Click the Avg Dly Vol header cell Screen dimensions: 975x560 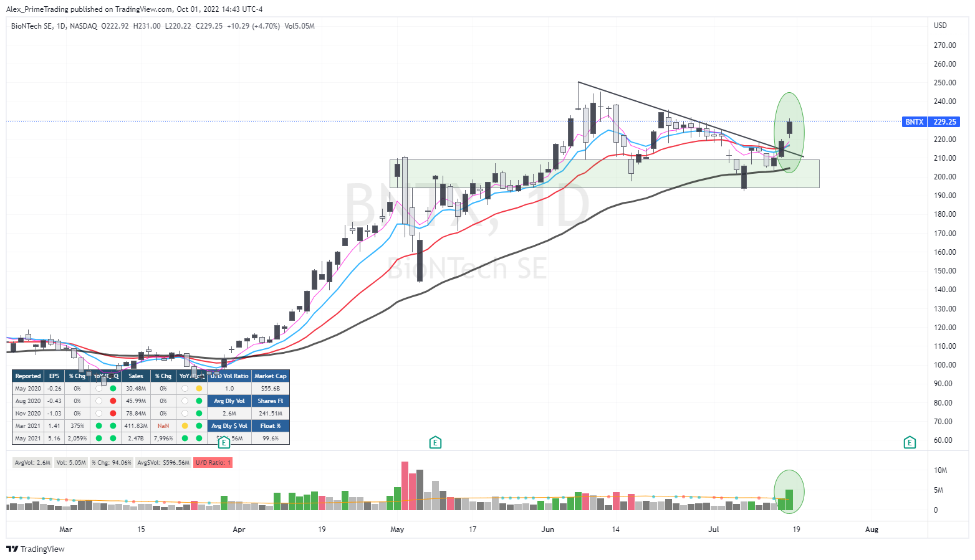pyautogui.click(x=229, y=401)
